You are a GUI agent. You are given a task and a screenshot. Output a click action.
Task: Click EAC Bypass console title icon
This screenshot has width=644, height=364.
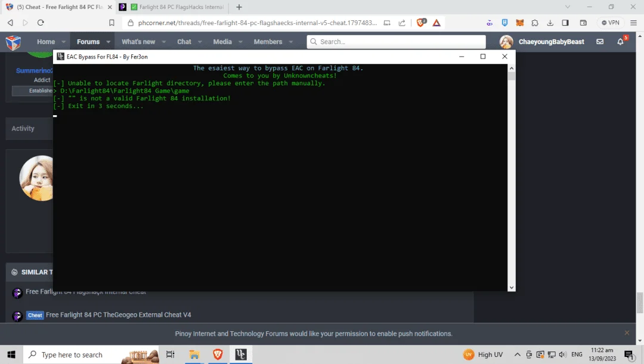(60, 56)
